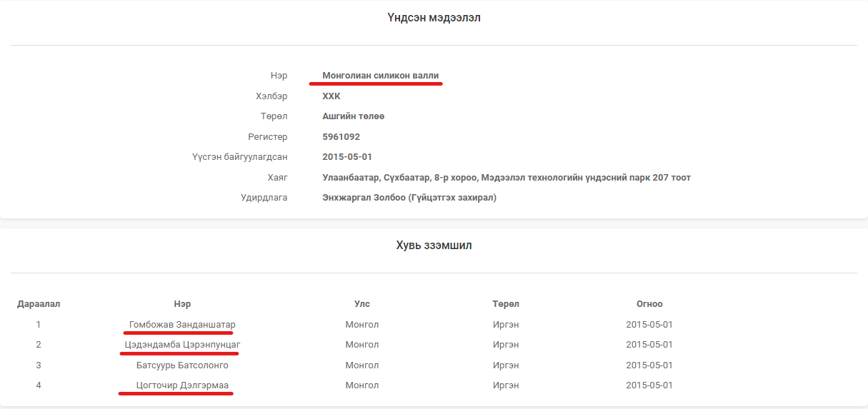Click the ХХК company form value
Screen dimensions: 868x409
pos(331,96)
